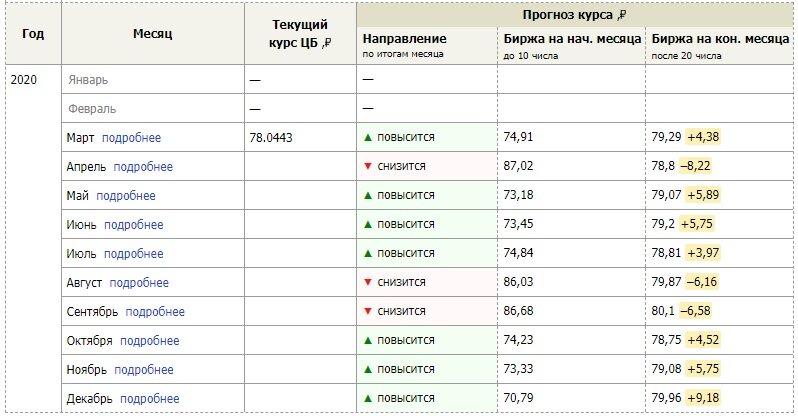798x416 pixels.
Task: Click red down arrow in April row
Action: (368, 167)
